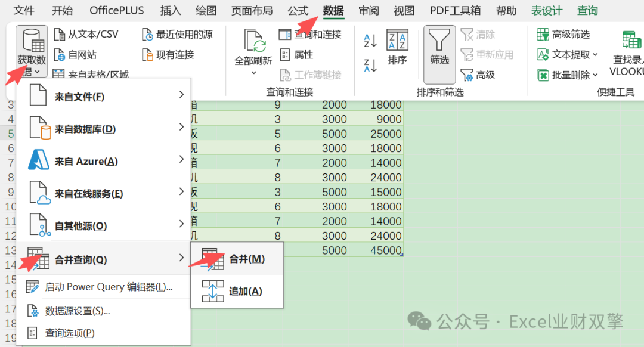Open 高级 (Advanced) filter options
The image size is (644, 347).
[478, 75]
